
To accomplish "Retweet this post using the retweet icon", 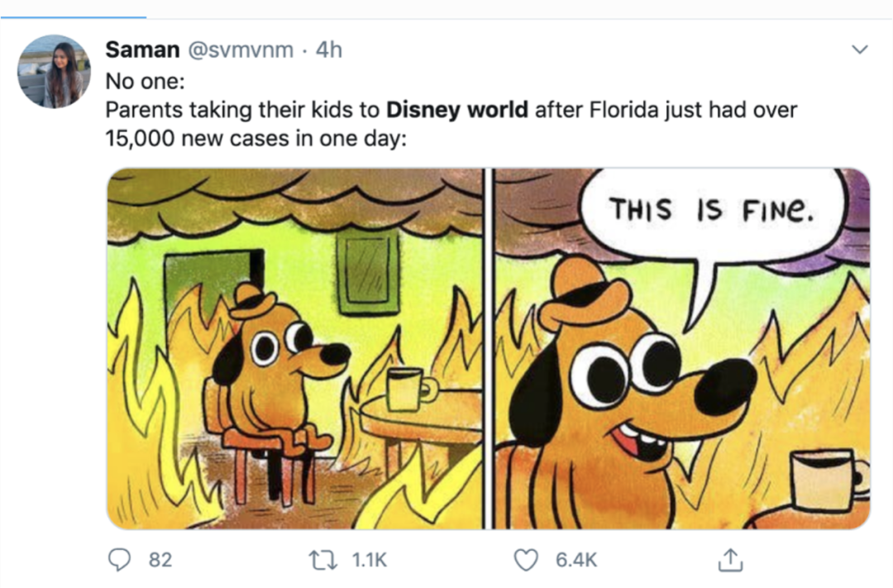I will tap(323, 560).
